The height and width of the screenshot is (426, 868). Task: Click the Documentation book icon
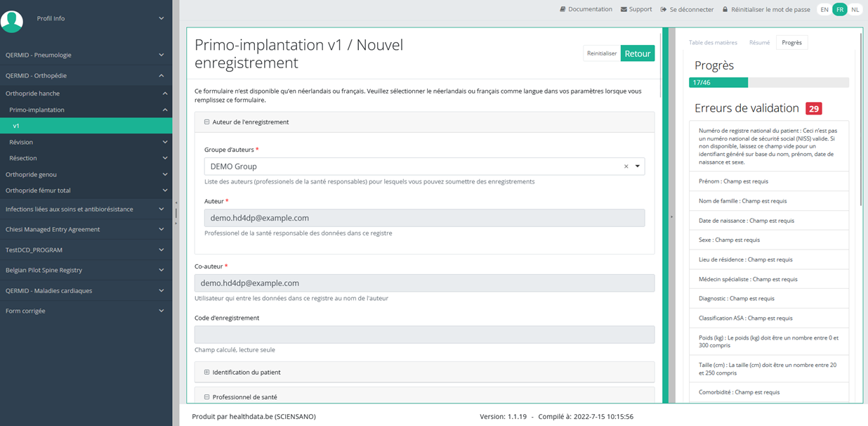[563, 10]
